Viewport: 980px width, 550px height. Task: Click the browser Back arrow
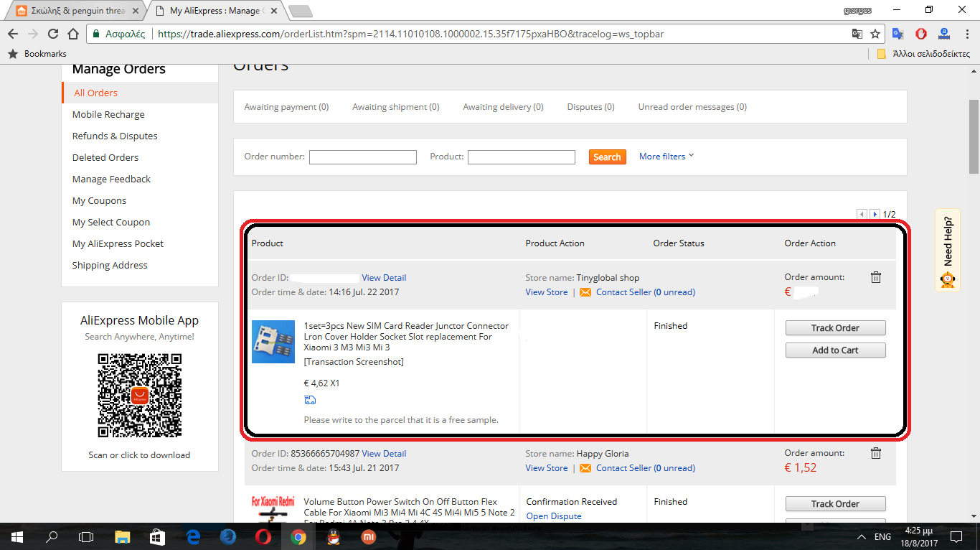point(12,34)
